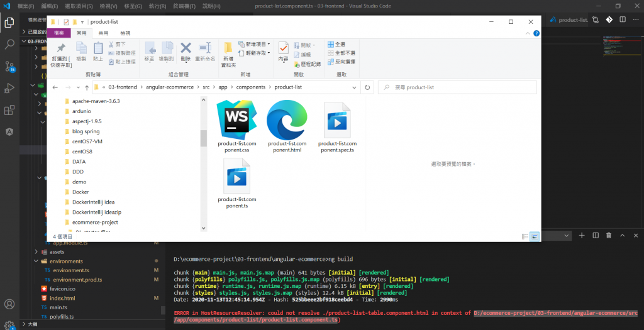Select product-list.component.html file
The height and width of the screenshot is (330, 644).
point(287,127)
